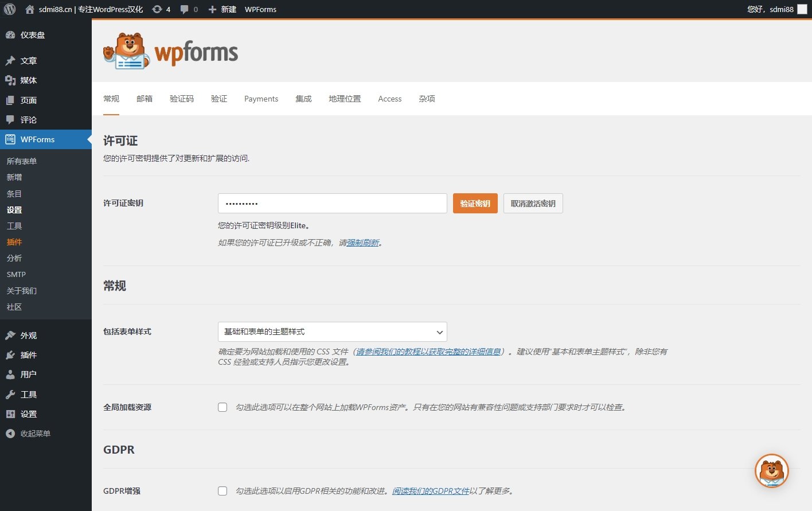Image resolution: width=812 pixels, height=511 pixels.
Task: Enable the GDPR增强 checkbox
Action: pyautogui.click(x=222, y=491)
